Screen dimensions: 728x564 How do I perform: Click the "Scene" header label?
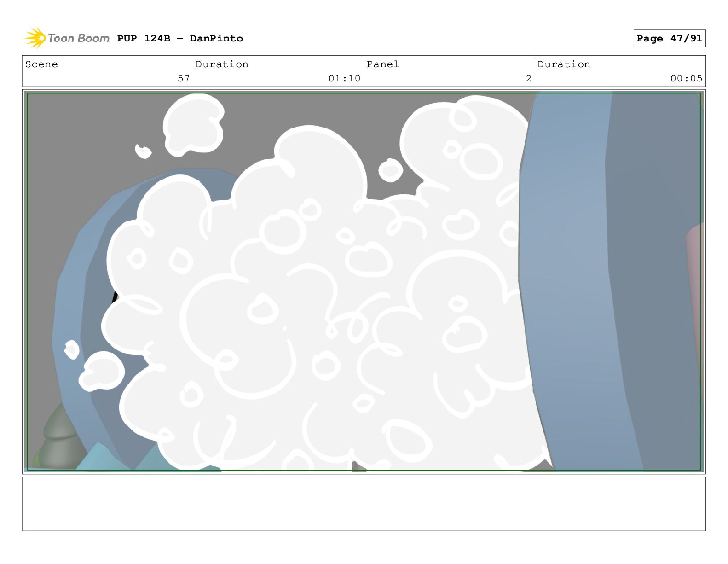point(41,64)
